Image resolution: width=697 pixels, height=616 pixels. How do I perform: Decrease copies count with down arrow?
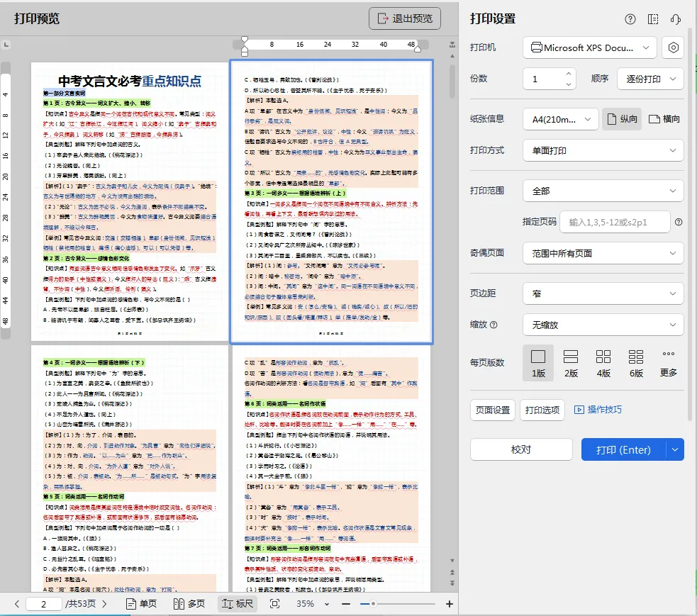569,84
